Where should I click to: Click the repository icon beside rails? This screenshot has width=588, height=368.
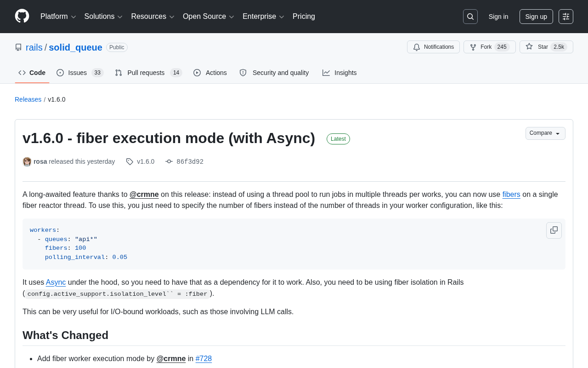(x=18, y=47)
